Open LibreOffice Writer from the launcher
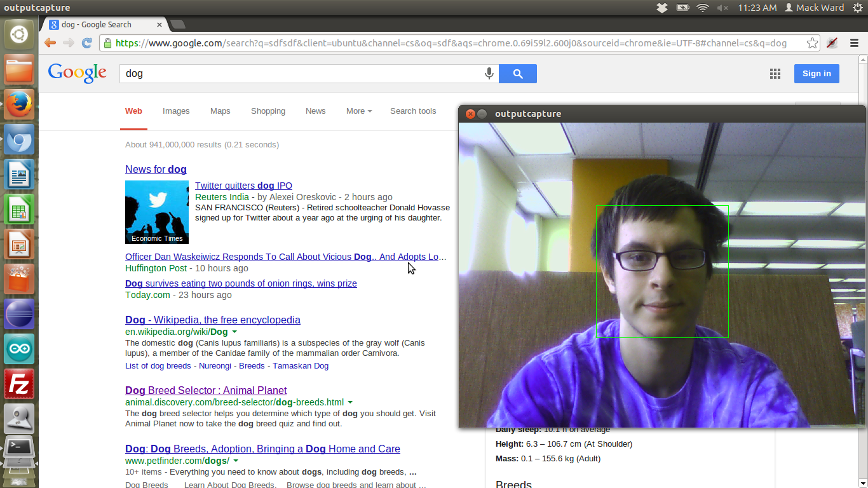Viewport: 868px width, 488px height. coord(19,174)
